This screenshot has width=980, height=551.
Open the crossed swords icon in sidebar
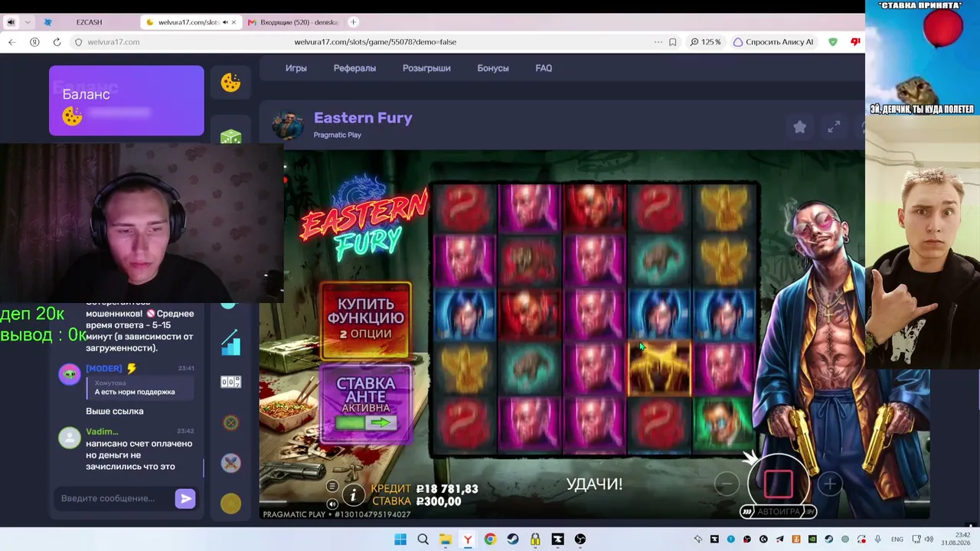pos(230,463)
